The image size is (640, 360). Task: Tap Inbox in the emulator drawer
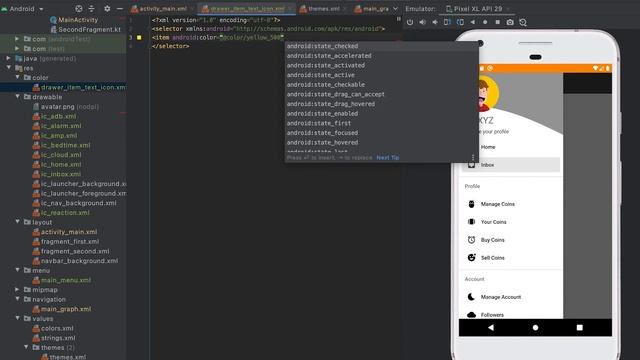(510, 165)
